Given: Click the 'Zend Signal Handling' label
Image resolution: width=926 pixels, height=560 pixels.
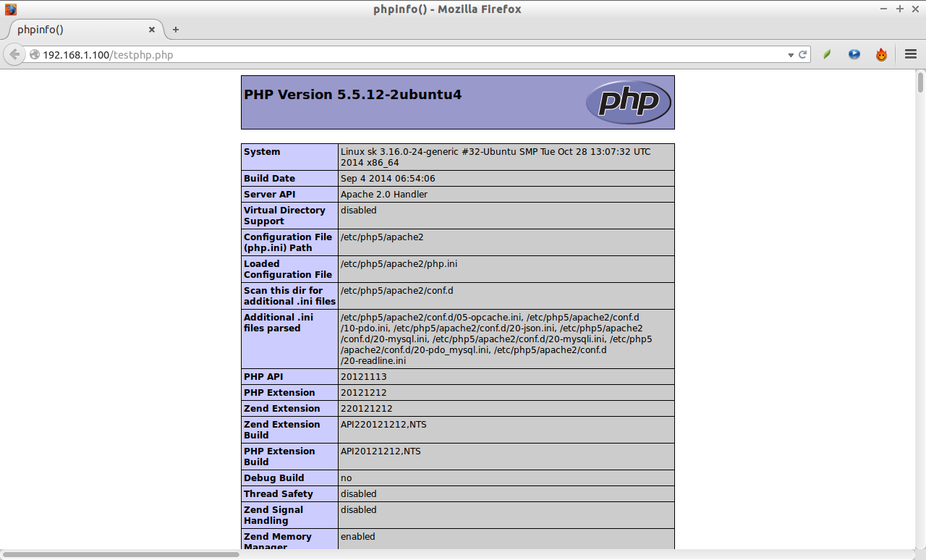Looking at the screenshot, I should pos(273,515).
